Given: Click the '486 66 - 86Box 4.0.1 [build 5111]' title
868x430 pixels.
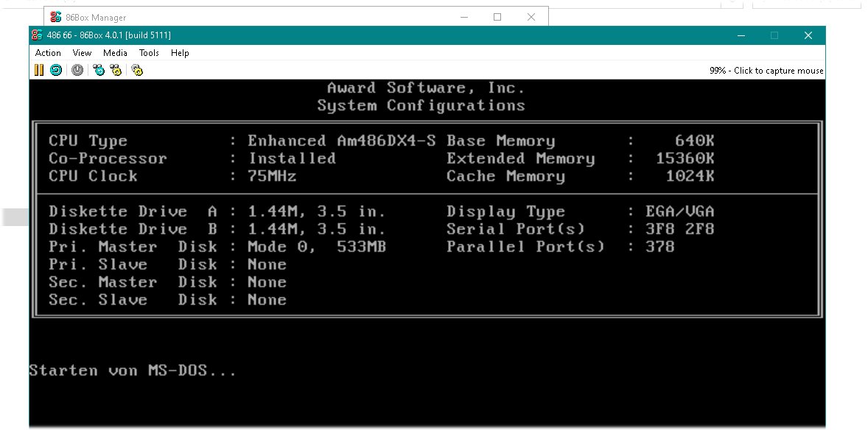Looking at the screenshot, I should tap(108, 35).
